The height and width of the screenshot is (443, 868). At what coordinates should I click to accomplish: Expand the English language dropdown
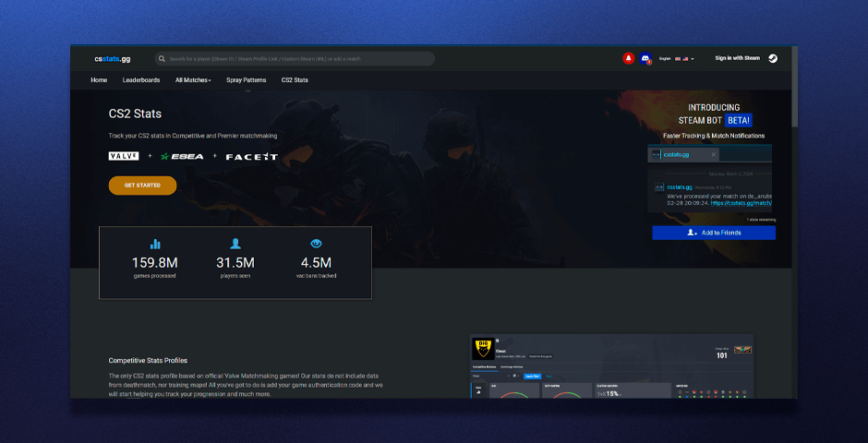click(x=677, y=59)
